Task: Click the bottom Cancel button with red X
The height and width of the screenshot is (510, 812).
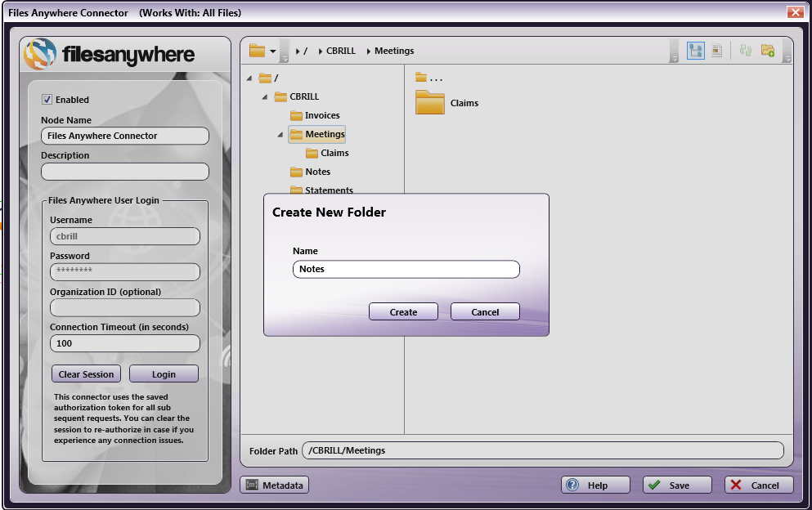Action: (x=759, y=485)
